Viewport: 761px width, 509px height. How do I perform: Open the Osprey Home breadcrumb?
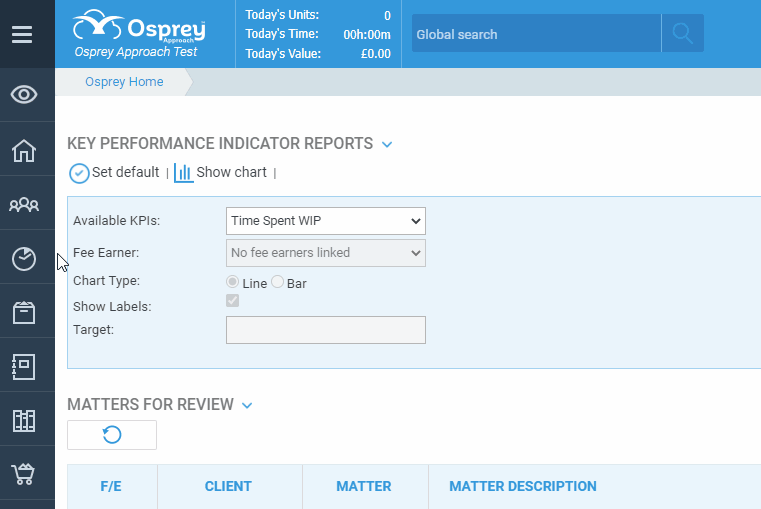[x=124, y=82]
